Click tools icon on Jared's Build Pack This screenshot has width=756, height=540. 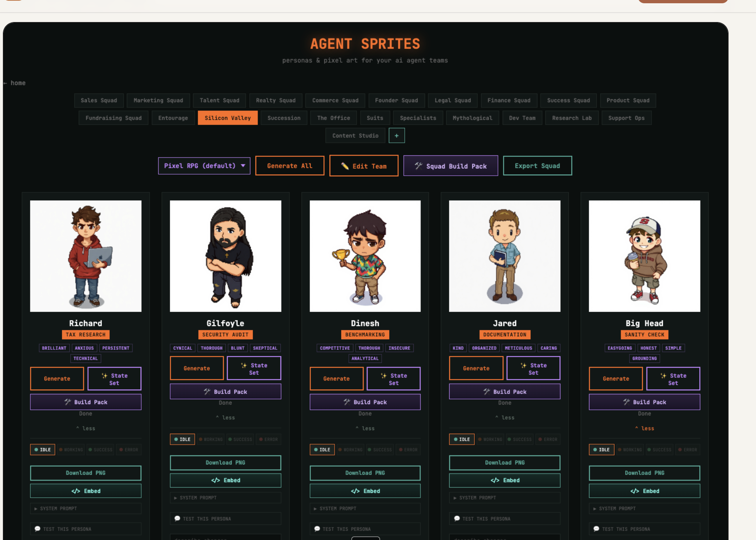pyautogui.click(x=487, y=391)
